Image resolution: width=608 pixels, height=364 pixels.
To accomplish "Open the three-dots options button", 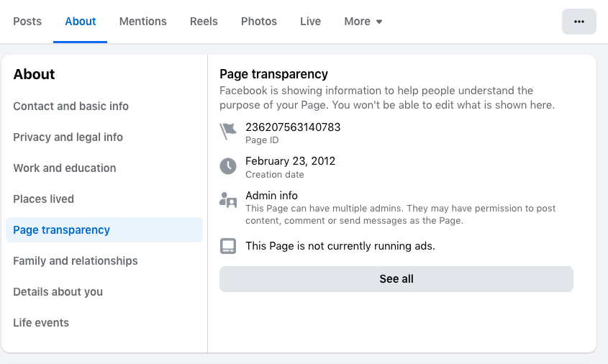I will click(578, 22).
